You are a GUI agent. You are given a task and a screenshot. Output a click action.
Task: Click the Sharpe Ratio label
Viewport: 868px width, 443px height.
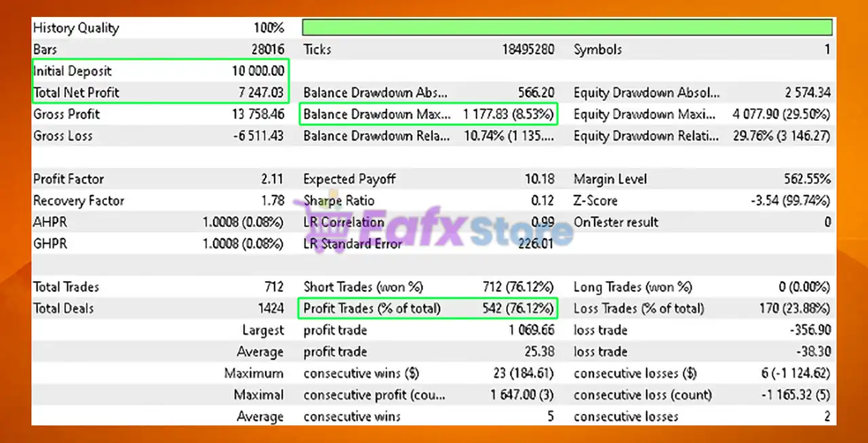coord(338,201)
